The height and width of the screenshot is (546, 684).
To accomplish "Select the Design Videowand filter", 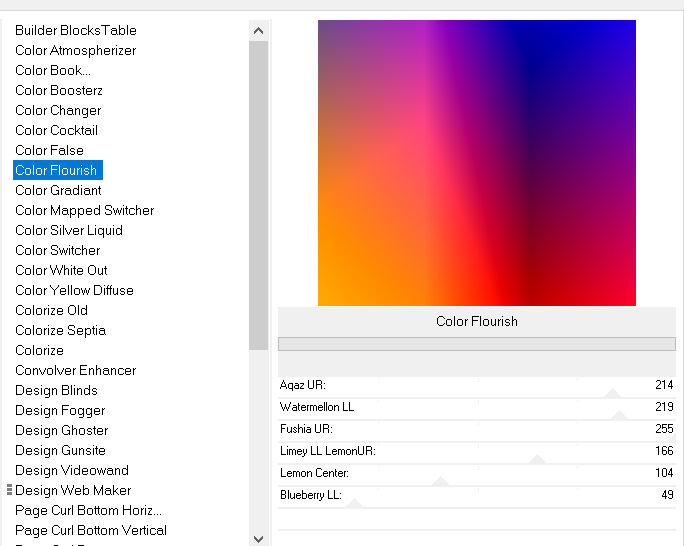I will (72, 470).
